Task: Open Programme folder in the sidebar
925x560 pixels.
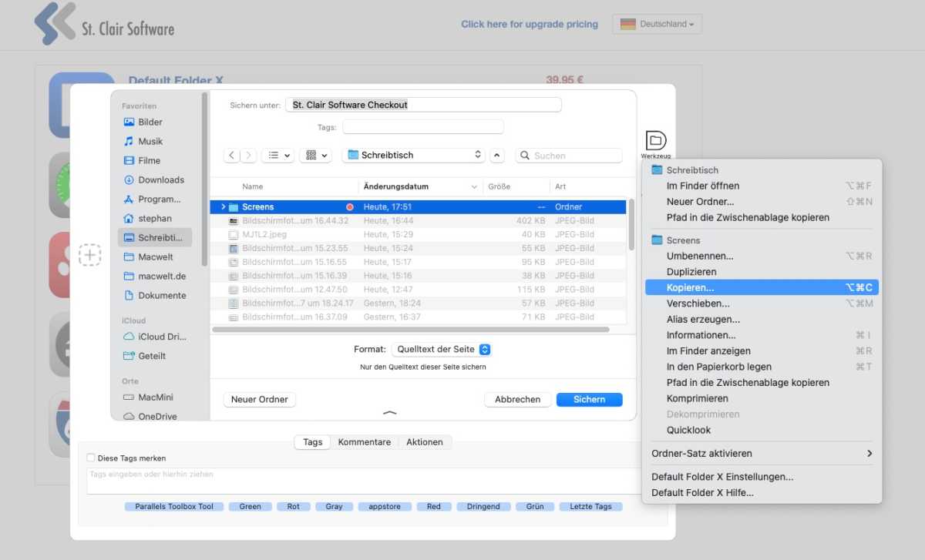Action: pos(152,199)
